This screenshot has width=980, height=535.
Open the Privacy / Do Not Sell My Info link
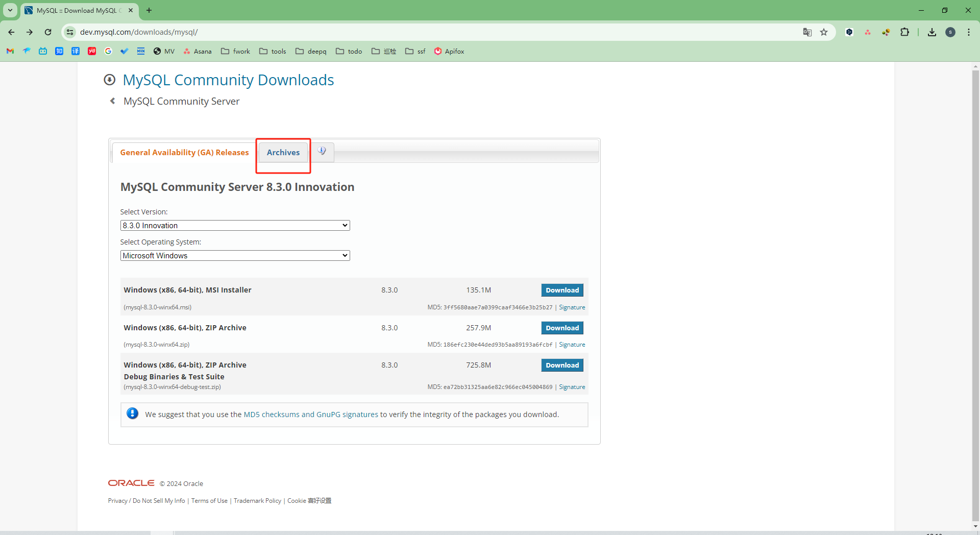[x=146, y=501]
